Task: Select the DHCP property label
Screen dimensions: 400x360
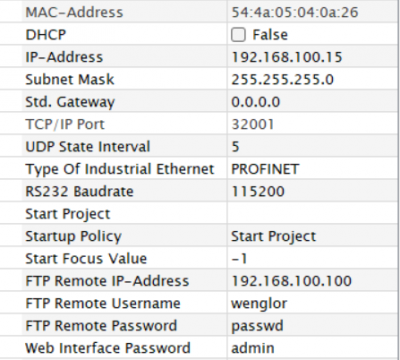Action: 46,35
